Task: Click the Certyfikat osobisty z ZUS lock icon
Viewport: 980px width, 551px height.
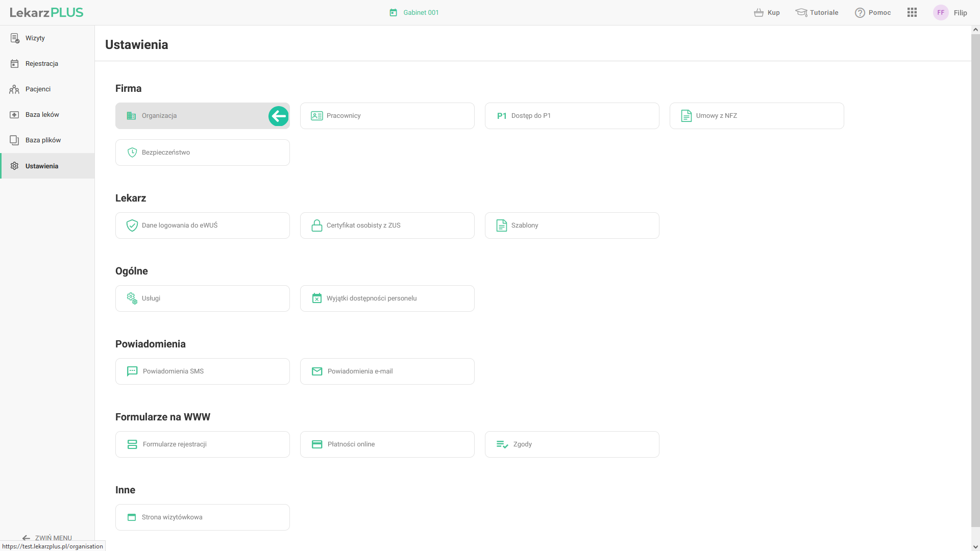Action: click(316, 226)
